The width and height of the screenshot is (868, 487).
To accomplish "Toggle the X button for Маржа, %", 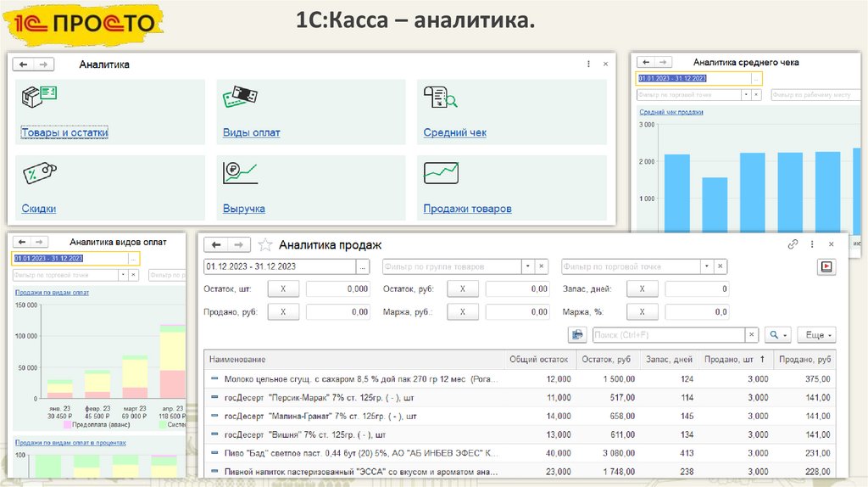I will (643, 312).
